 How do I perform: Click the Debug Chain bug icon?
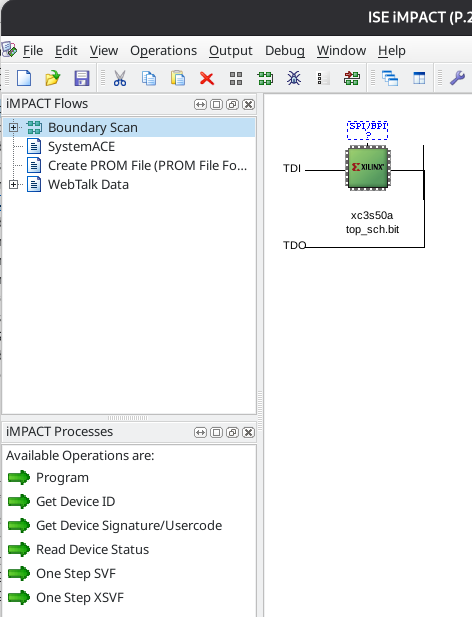click(294, 78)
